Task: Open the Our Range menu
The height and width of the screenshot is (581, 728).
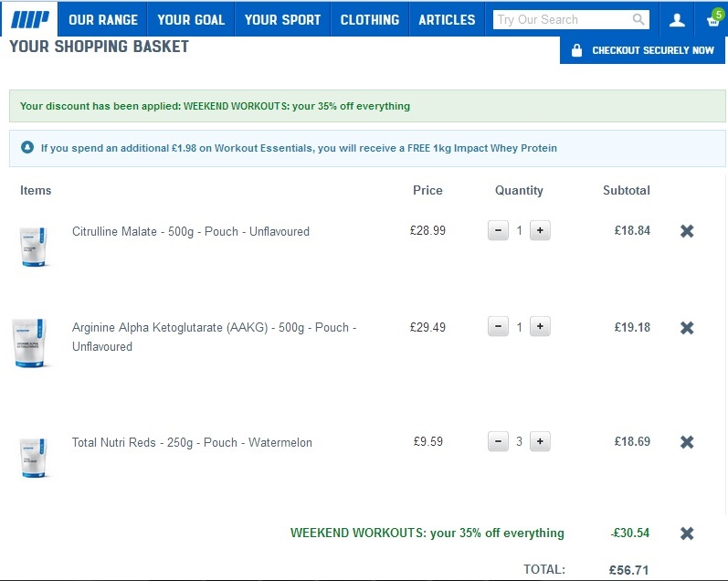Action: pyautogui.click(x=103, y=19)
